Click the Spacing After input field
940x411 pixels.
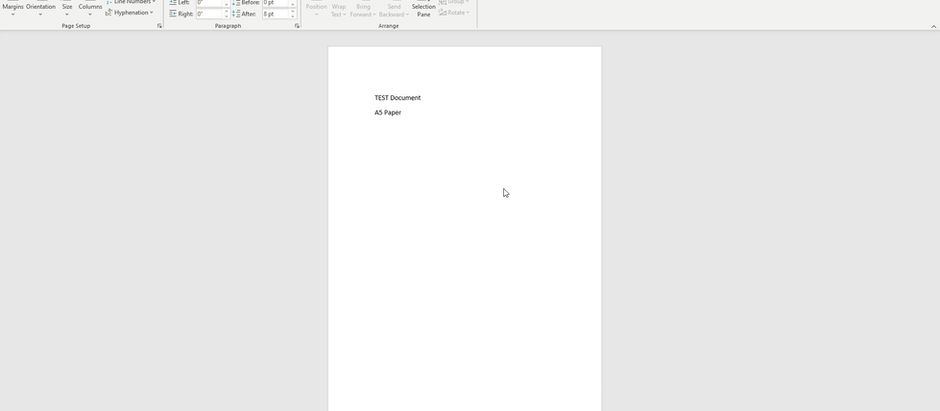tap(276, 13)
